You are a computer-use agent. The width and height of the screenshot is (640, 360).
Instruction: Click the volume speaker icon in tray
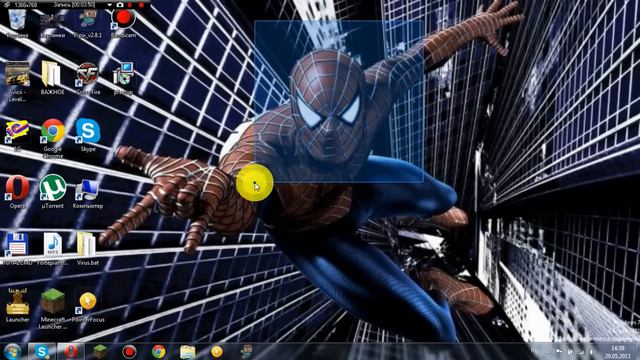(x=591, y=352)
